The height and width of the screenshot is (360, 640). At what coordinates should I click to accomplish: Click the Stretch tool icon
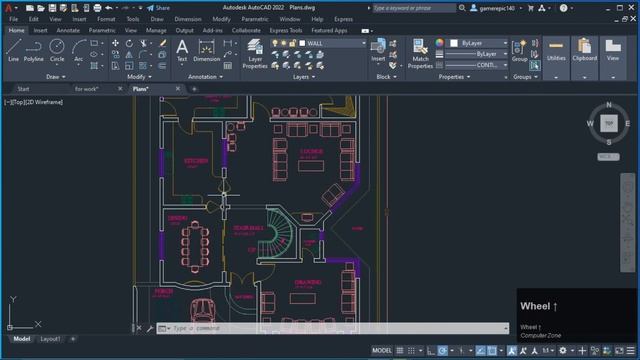click(x=116, y=65)
